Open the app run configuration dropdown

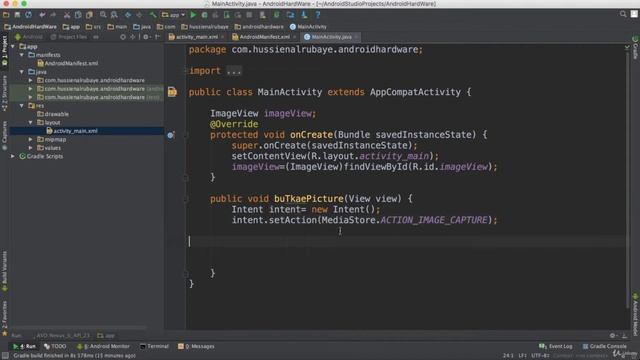point(173,15)
